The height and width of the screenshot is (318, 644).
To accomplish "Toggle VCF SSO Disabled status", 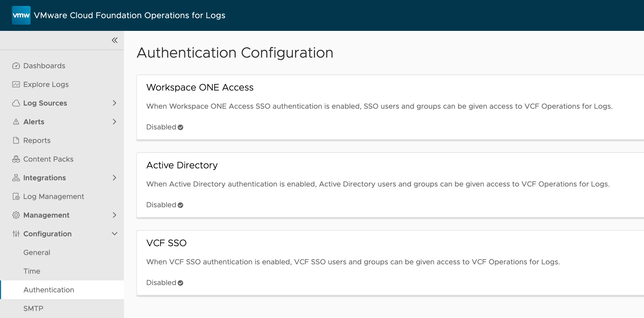I will click(165, 282).
